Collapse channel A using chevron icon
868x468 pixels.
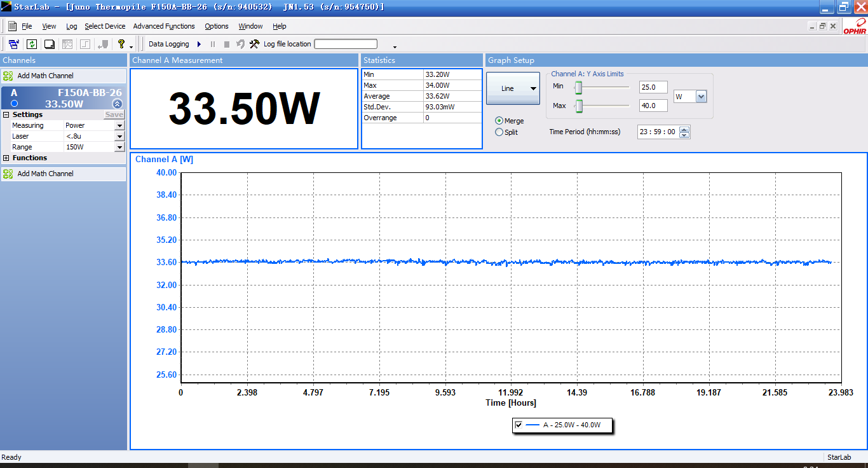pos(117,104)
